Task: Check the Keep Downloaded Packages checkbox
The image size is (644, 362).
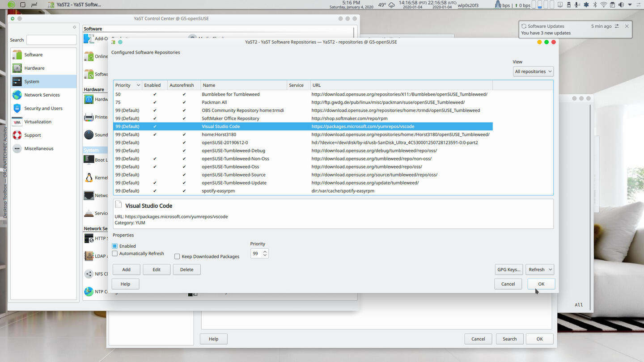Action: (x=177, y=257)
